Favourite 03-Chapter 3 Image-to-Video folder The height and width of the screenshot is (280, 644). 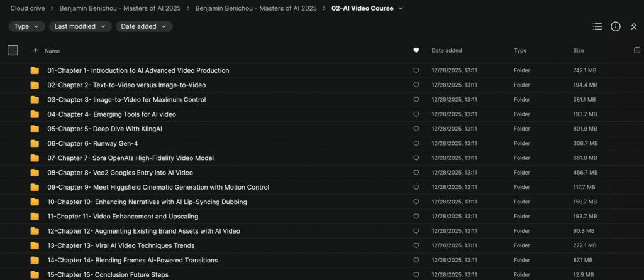tap(416, 100)
